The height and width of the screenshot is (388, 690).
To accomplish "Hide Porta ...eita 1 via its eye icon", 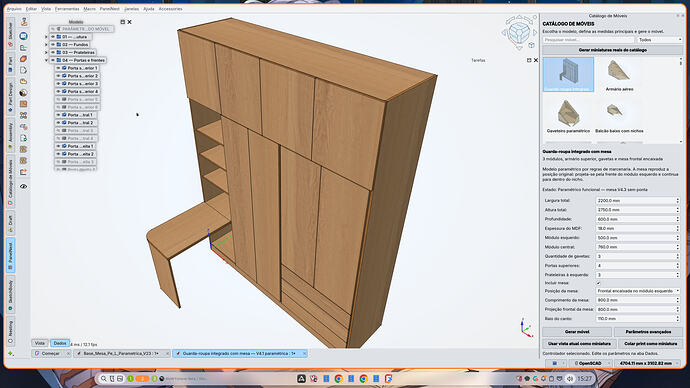I will coord(59,146).
